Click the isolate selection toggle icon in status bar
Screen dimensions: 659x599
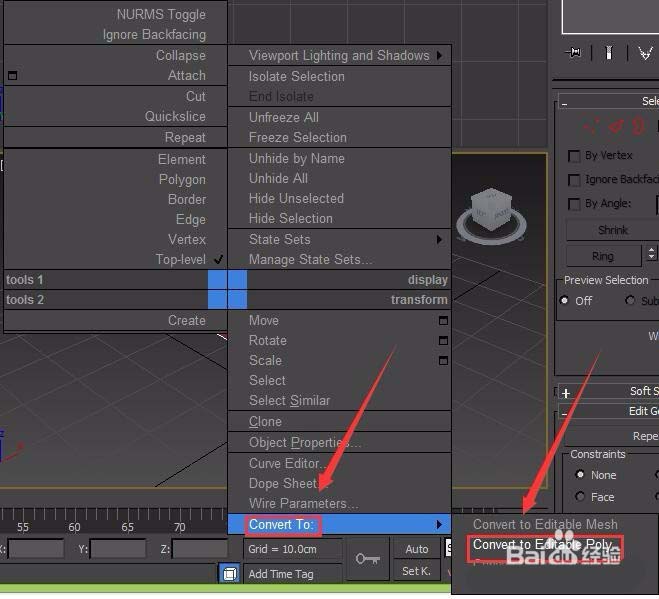[229, 573]
